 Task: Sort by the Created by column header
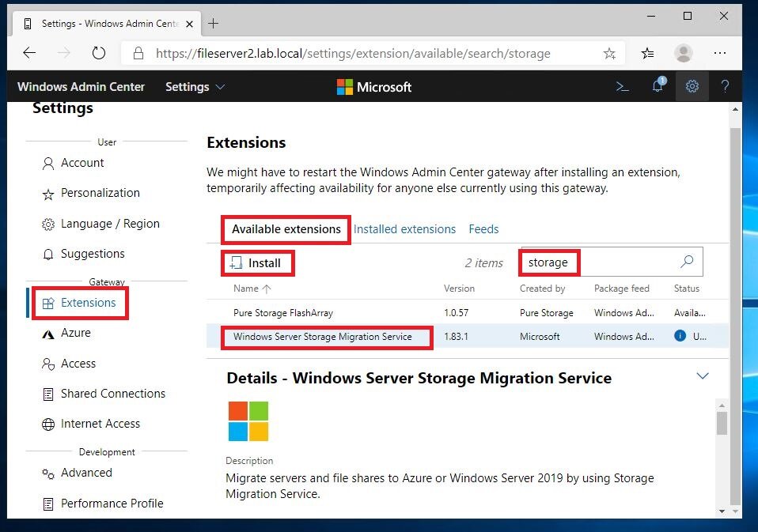[x=542, y=289]
